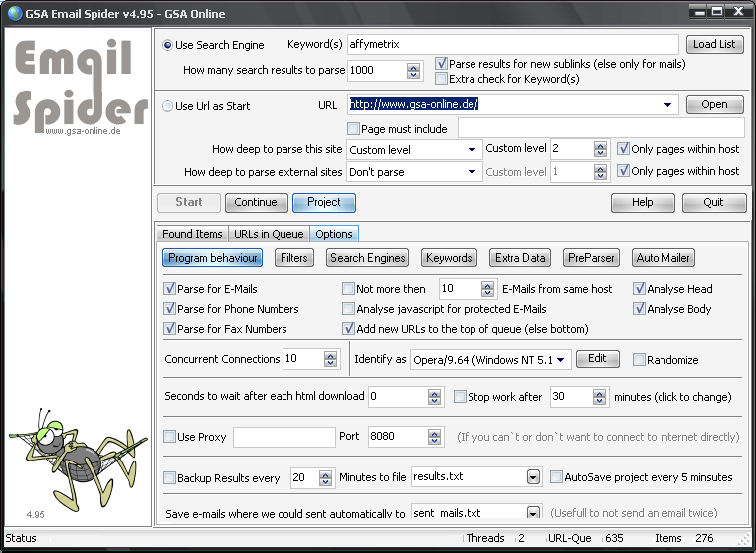756x553 pixels.
Task: Open the How deep to parse this site dropdown
Action: pos(414,150)
